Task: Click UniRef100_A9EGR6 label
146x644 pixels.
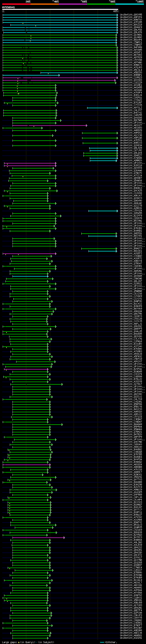Action: (x=131, y=630)
